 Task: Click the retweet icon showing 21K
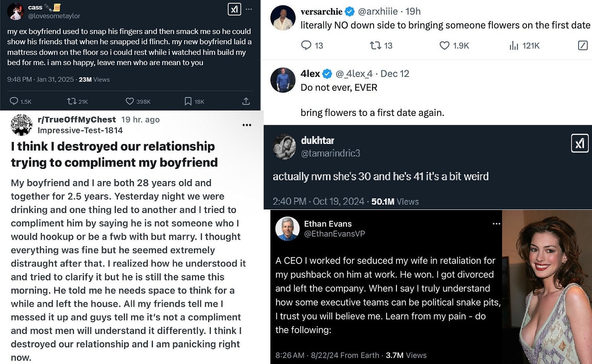(x=72, y=101)
